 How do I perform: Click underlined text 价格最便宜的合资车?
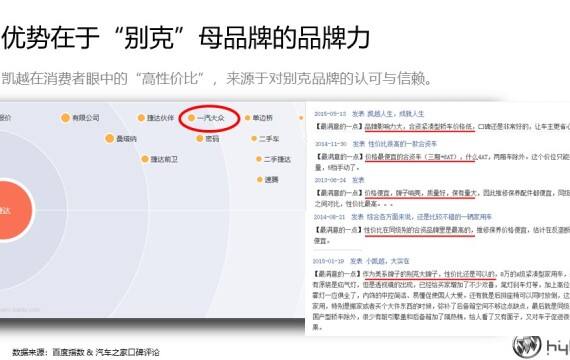tap(395, 157)
